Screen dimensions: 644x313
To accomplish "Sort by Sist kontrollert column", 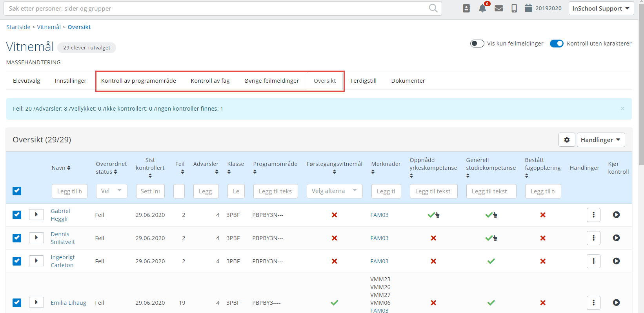I will click(150, 176).
